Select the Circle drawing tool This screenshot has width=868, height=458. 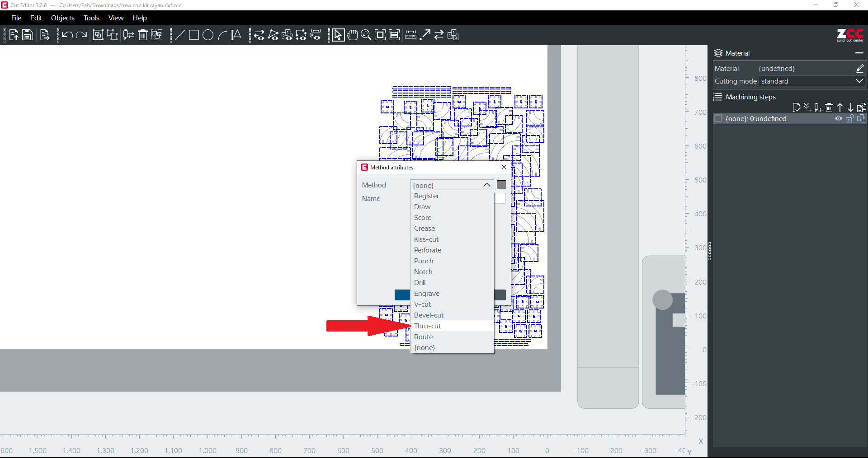pyautogui.click(x=208, y=35)
